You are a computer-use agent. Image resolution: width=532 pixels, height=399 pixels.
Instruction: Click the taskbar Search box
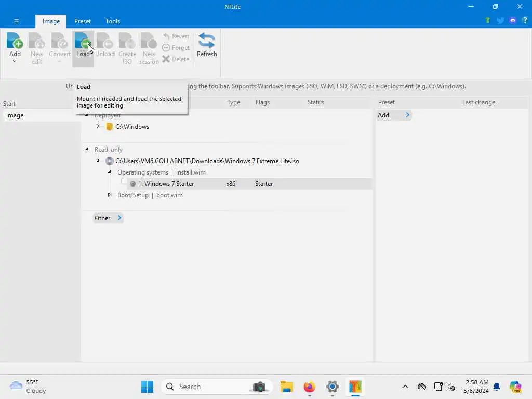click(x=217, y=387)
